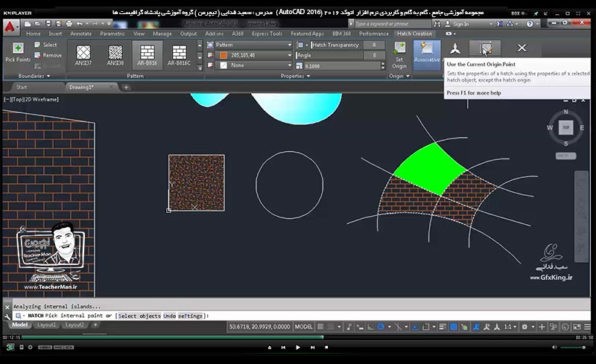Viewport: 596px width, 364px height.
Task: Click the hatch Angle slider
Action: coord(329,56)
